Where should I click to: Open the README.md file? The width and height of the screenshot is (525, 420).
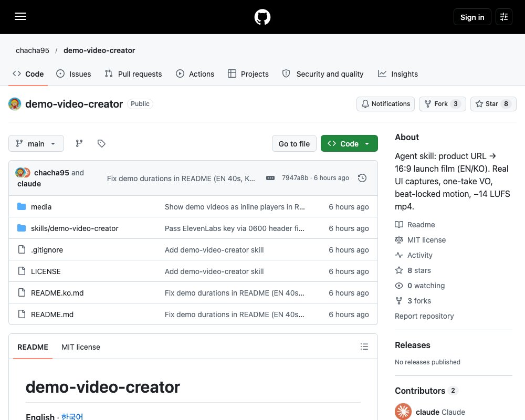coord(52,314)
